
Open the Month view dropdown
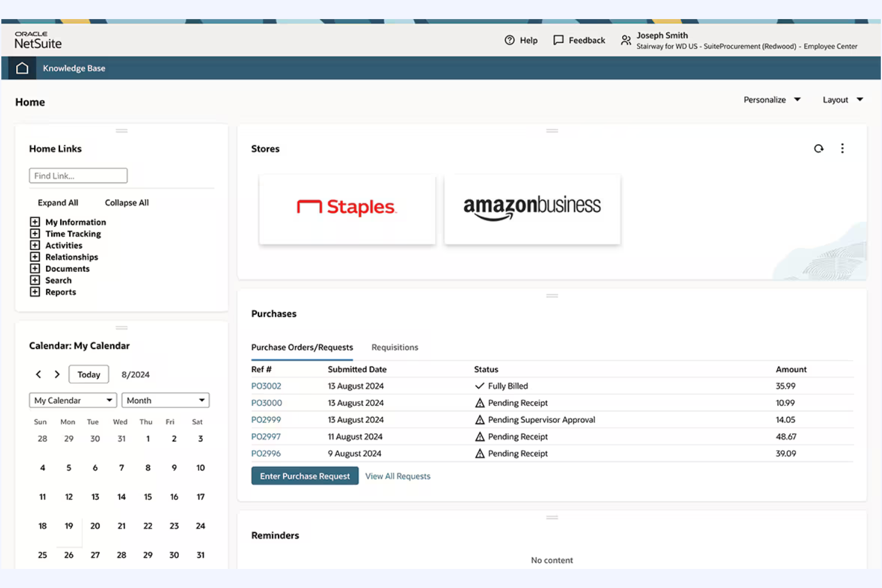(x=165, y=400)
